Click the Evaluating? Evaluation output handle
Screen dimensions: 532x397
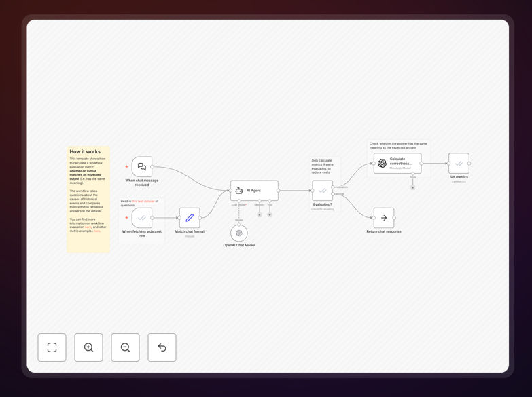[333, 187]
